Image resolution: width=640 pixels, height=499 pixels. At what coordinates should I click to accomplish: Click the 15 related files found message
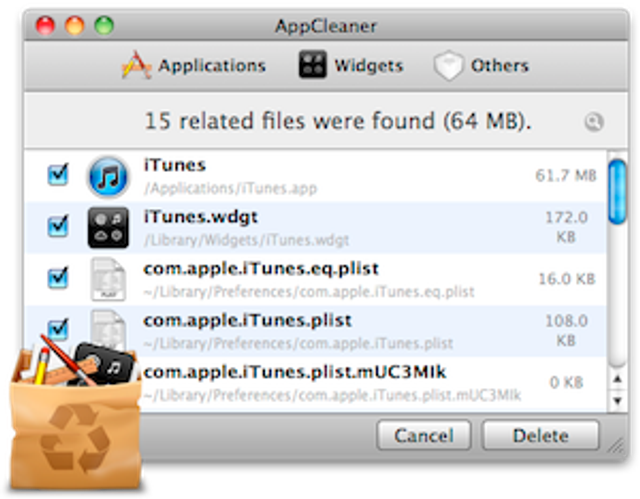point(338,121)
